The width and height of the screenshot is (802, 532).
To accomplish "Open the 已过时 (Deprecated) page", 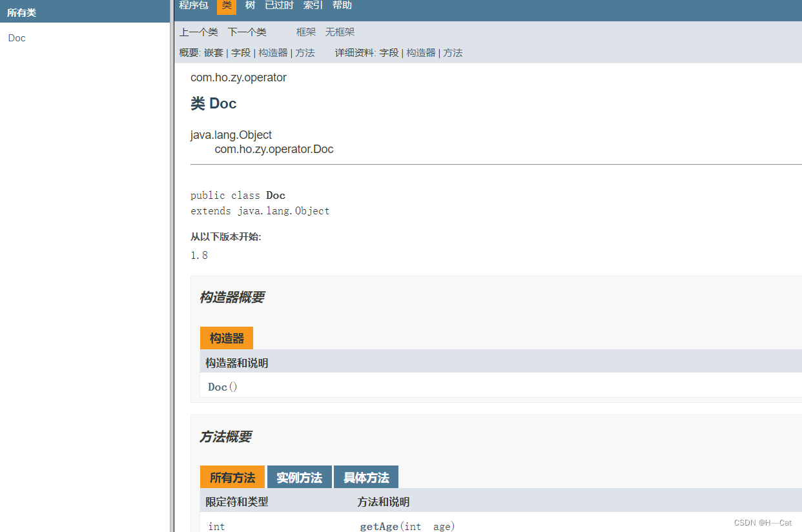I will click(x=278, y=6).
